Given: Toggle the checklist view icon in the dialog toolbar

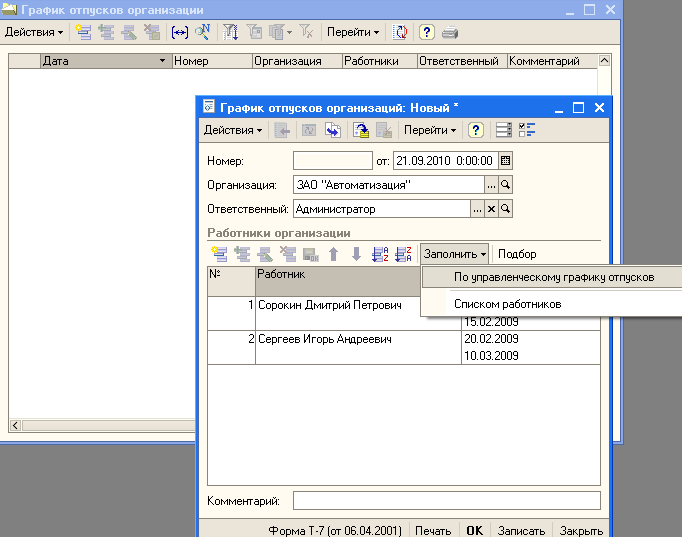Looking at the screenshot, I should pyautogui.click(x=527, y=130).
